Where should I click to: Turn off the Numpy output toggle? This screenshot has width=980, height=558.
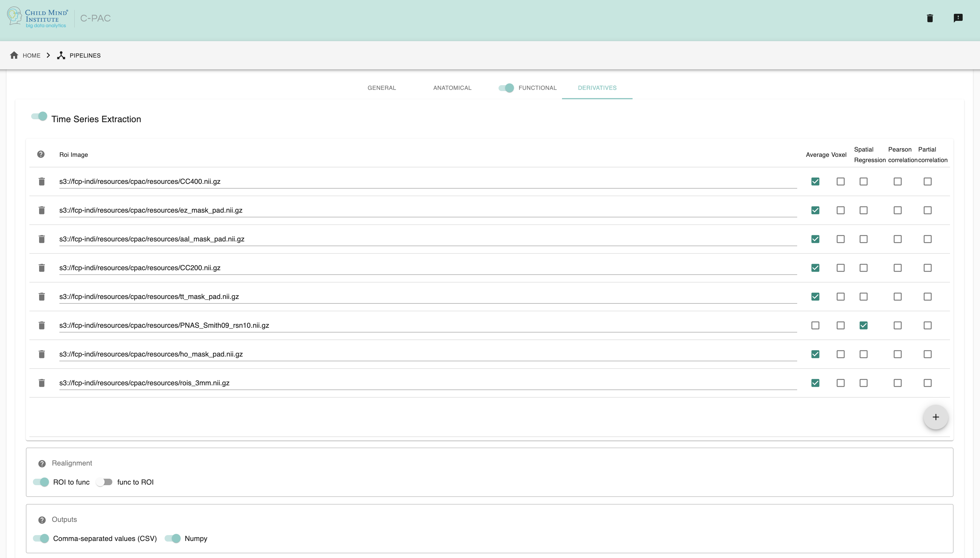click(x=173, y=538)
